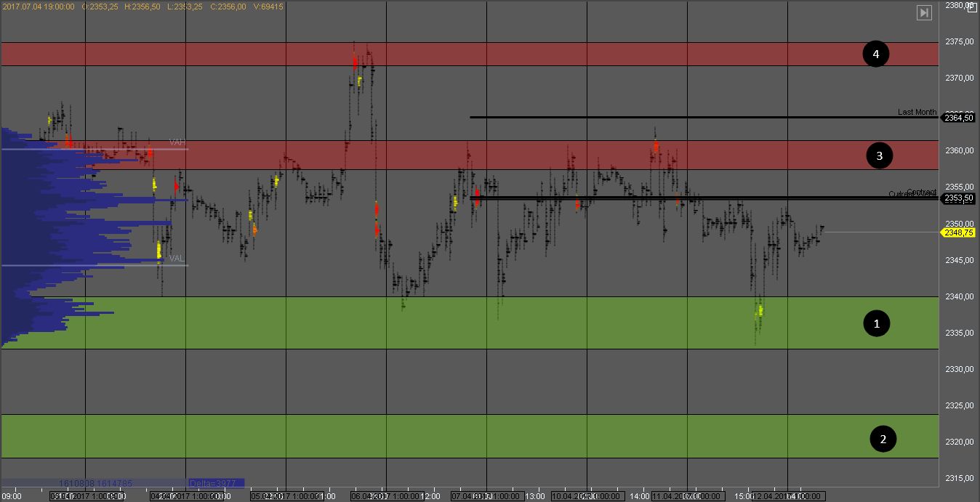The width and height of the screenshot is (980, 502).
Task: Click the VAL value area label
Action: (177, 258)
